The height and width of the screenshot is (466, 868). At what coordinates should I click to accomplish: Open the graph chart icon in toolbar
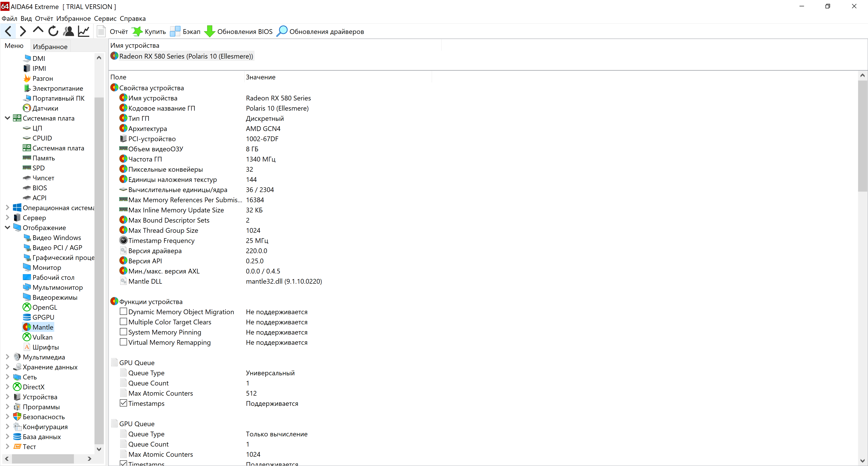(84, 31)
